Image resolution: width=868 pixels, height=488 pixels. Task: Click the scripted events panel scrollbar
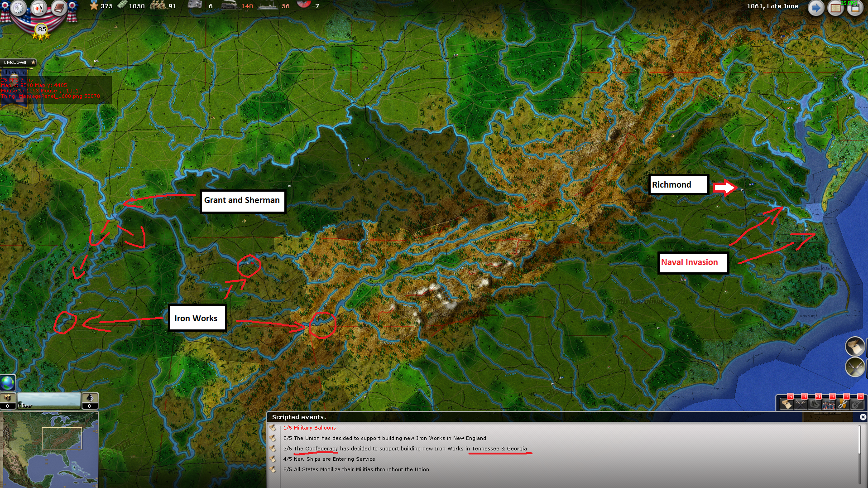(x=859, y=440)
